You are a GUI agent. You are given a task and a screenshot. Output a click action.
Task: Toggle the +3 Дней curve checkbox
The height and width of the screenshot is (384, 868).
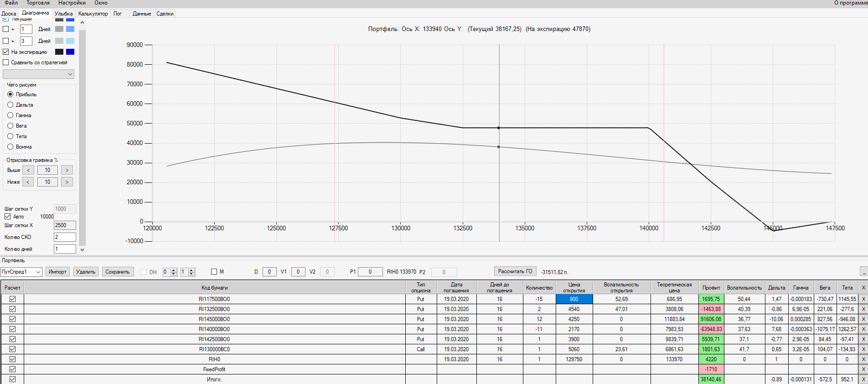pos(6,41)
